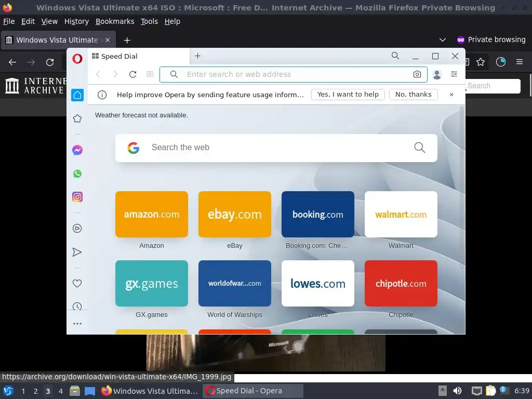This screenshot has height=399, width=532.
Task: Open Lowes speed dial tile
Action: pos(318,283)
